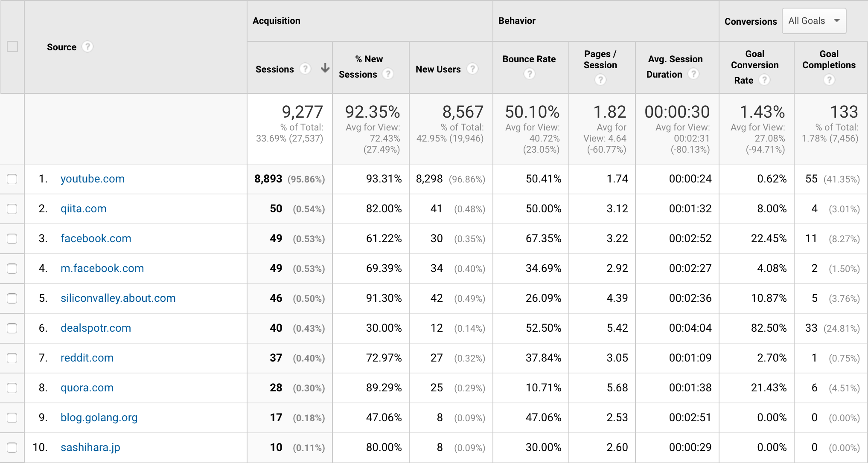
Task: Click the Bounce Rate help icon
Action: coord(530,74)
